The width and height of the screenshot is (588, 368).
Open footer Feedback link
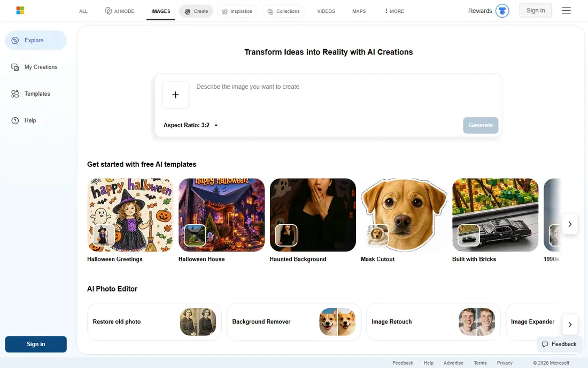click(x=403, y=363)
